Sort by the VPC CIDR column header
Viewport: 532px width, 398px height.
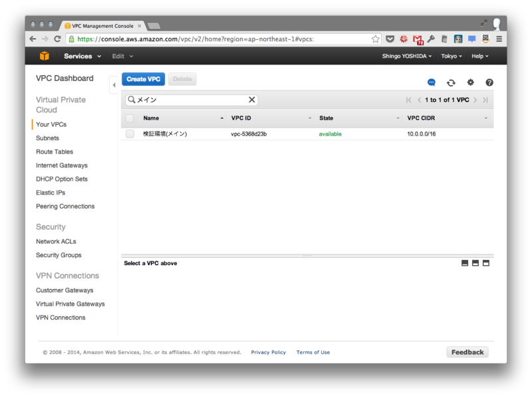[x=448, y=118]
